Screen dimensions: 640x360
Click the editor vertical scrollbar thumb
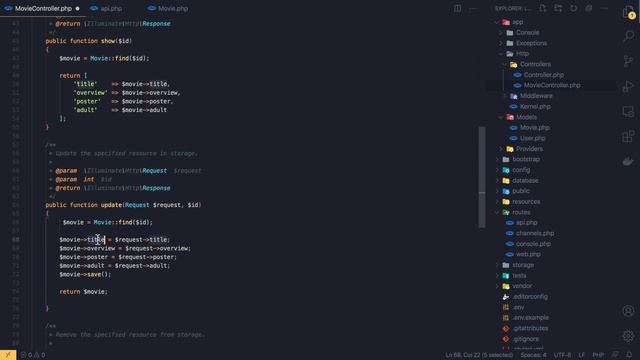coord(482,177)
